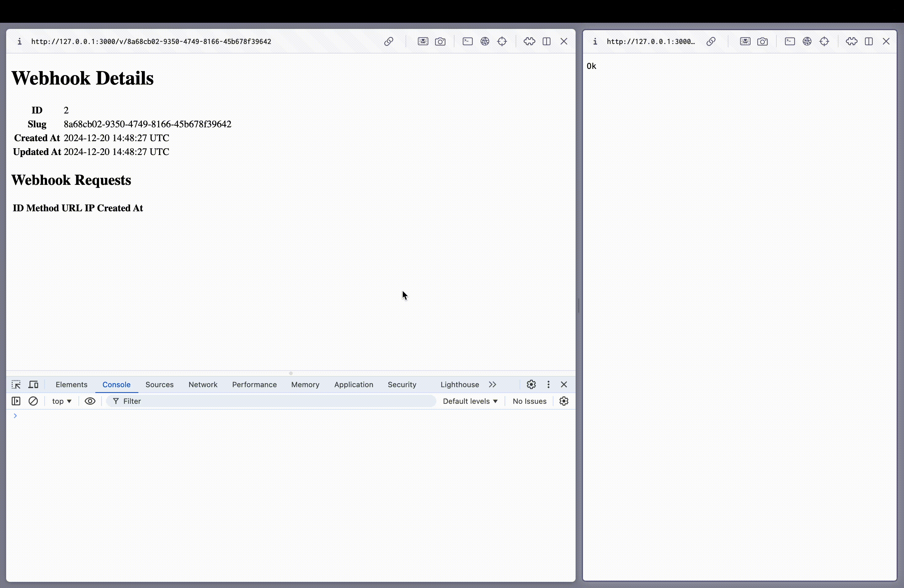Image resolution: width=904 pixels, height=588 pixels.
Task: Click the picture-in-picture image icon in left pane
Action: click(x=423, y=42)
